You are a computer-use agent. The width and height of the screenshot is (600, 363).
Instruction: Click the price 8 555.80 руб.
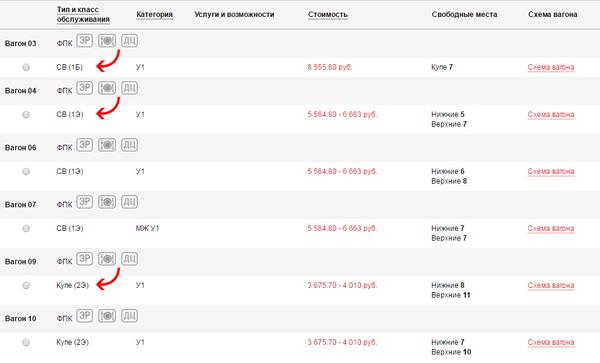point(330,67)
